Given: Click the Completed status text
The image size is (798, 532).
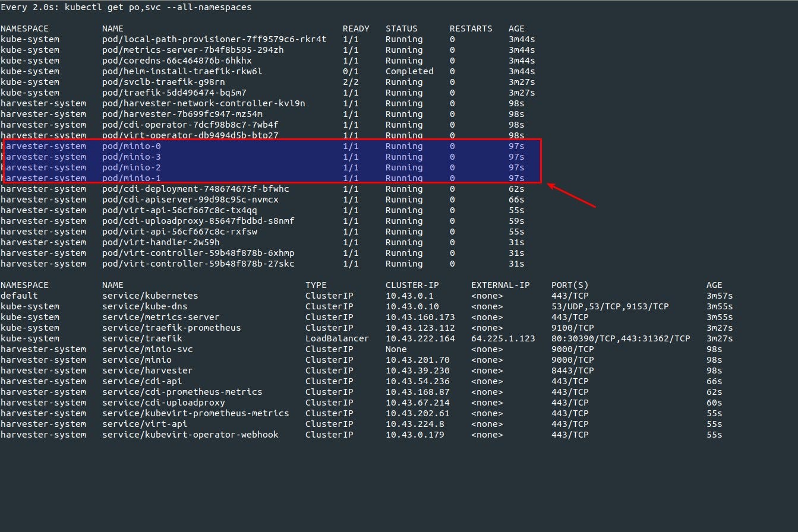Looking at the screenshot, I should coord(409,71).
